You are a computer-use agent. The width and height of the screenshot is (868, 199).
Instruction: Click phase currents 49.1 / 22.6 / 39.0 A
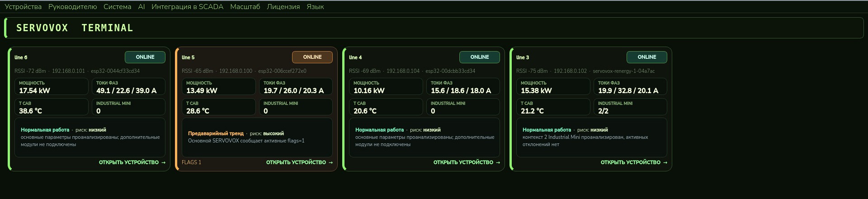coord(127,90)
